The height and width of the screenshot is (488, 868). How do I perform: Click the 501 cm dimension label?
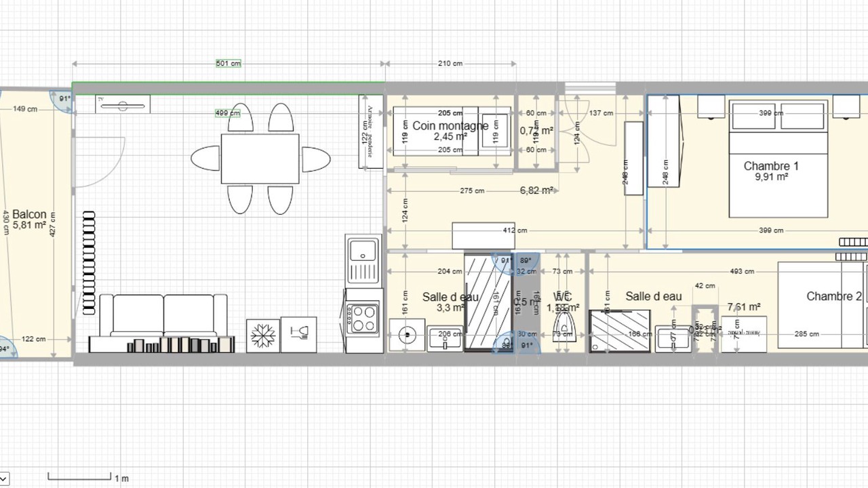point(229,64)
